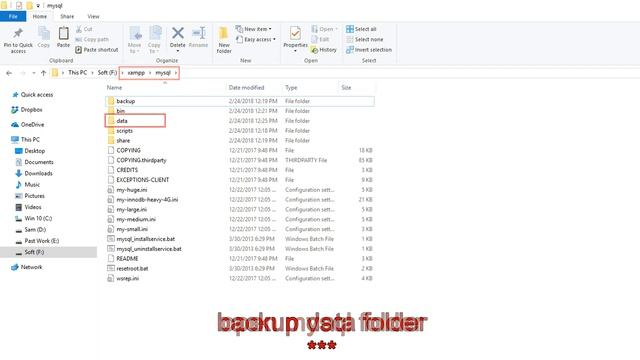Image resolution: width=640 pixels, height=360 pixels.
Task: Switch to the Share ribbon tab
Action: click(67, 16)
